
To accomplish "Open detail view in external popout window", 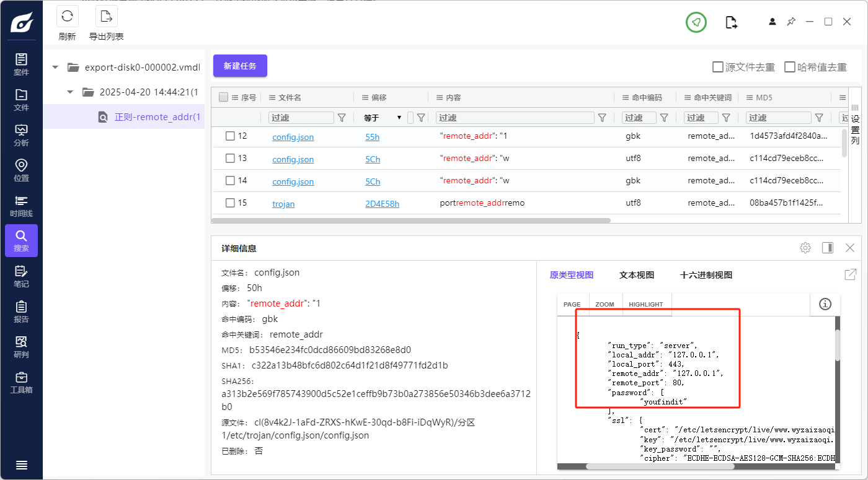I will click(x=851, y=274).
